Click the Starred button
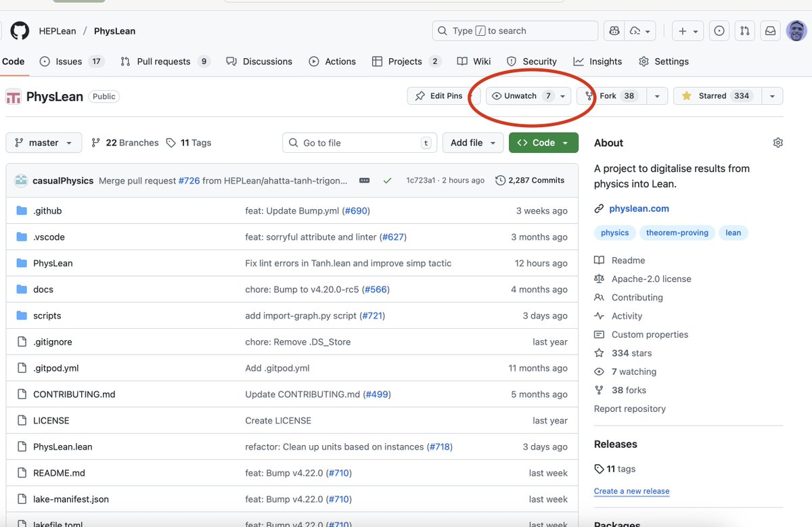Image resolution: width=812 pixels, height=527 pixels. pyautogui.click(x=717, y=96)
